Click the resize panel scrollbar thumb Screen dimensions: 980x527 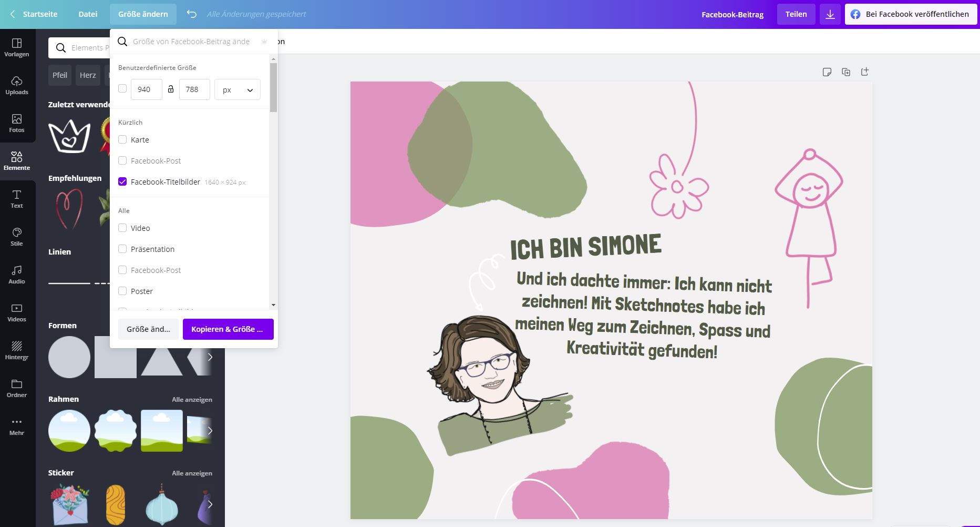click(273, 87)
